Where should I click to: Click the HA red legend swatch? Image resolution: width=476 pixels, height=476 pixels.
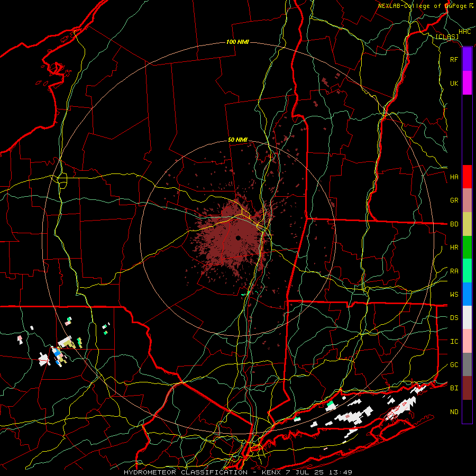click(467, 177)
